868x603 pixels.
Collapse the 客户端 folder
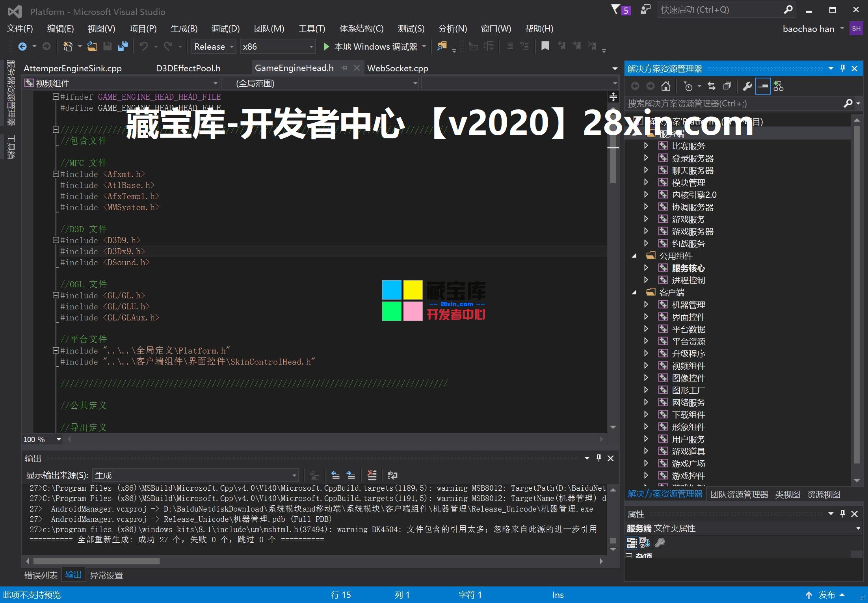pos(634,292)
